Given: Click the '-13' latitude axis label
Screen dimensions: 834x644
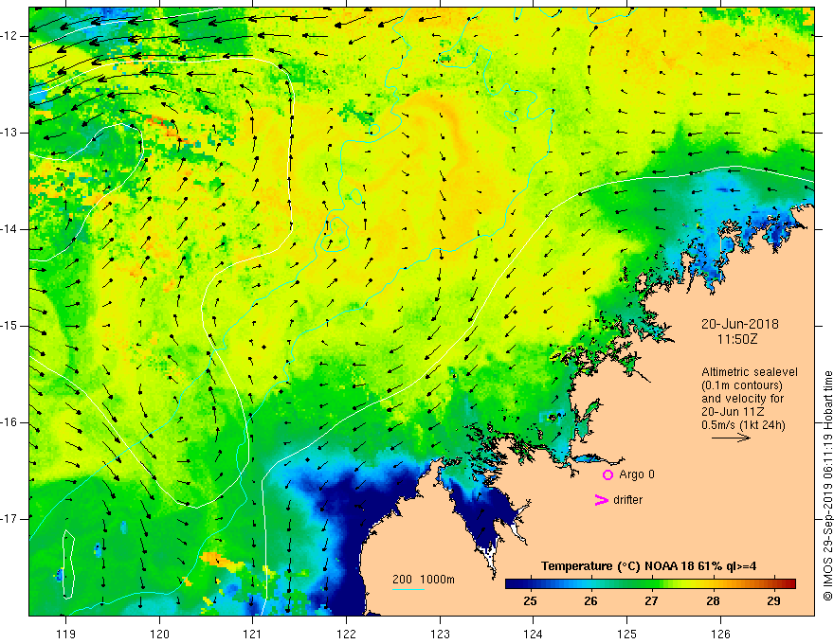Looking at the screenshot, I should [10, 133].
